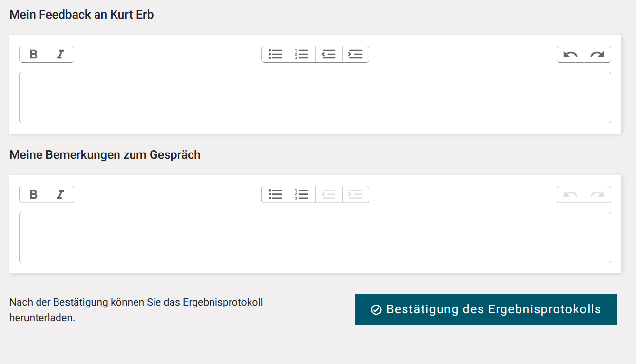
Task: Click undo arrow in Bemerkungen zum Gespräch editor
Action: 570,194
